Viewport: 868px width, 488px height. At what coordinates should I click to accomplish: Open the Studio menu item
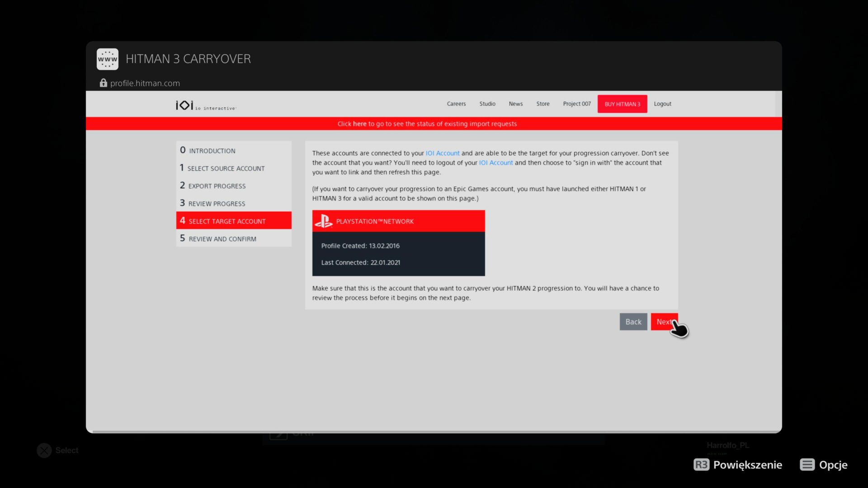click(487, 104)
